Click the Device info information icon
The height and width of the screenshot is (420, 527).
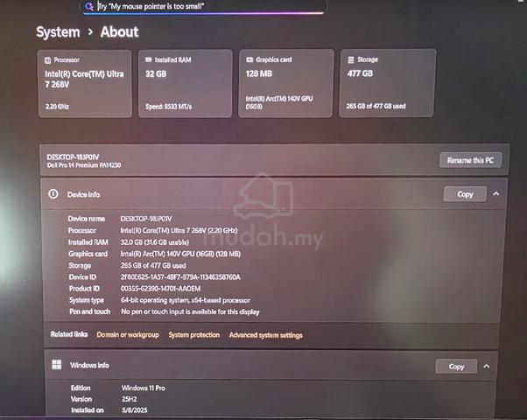53,194
